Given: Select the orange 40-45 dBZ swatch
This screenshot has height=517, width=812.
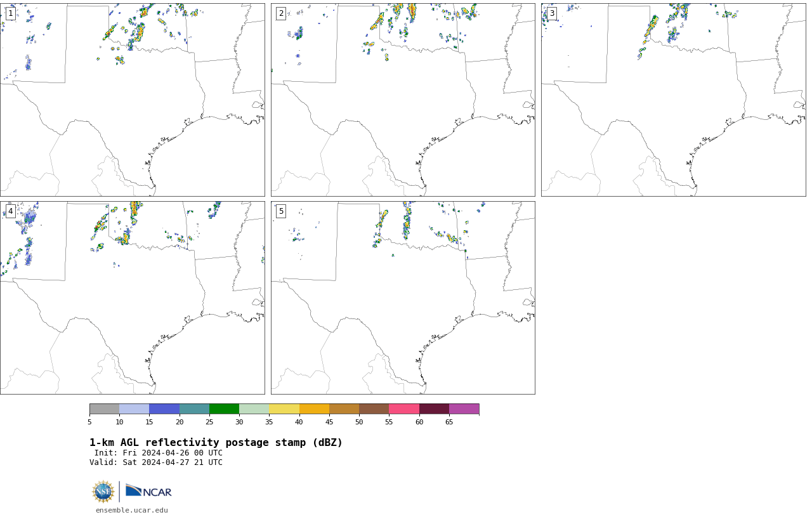Looking at the screenshot, I should tap(314, 409).
